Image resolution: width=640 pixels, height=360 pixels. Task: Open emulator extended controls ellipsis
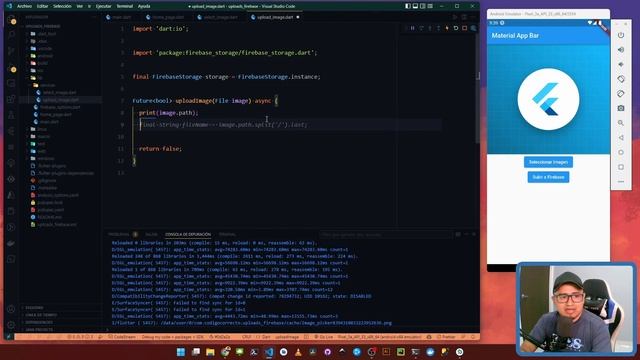tap(621, 182)
